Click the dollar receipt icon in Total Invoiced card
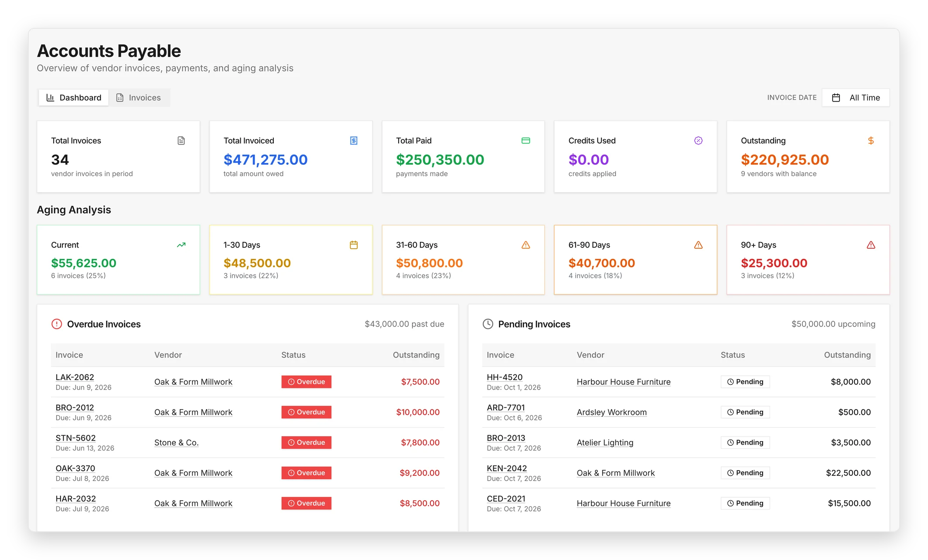Image resolution: width=928 pixels, height=560 pixels. 354,140
